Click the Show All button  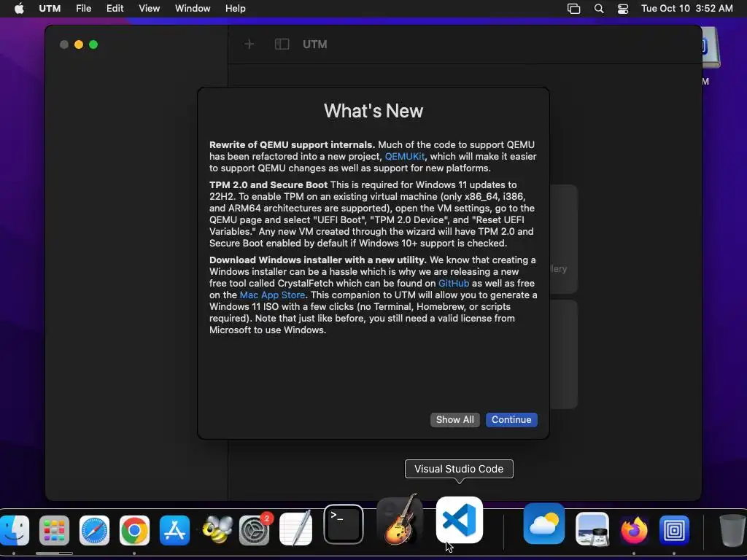[455, 419]
